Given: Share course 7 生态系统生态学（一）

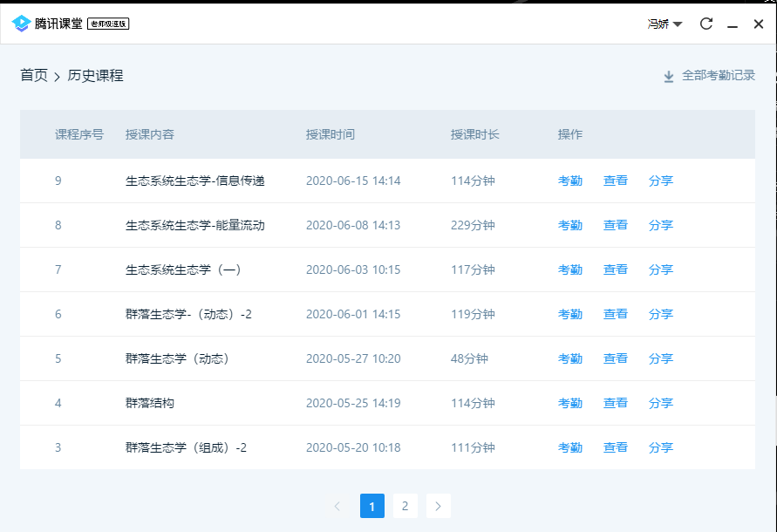Looking at the screenshot, I should coord(660,269).
